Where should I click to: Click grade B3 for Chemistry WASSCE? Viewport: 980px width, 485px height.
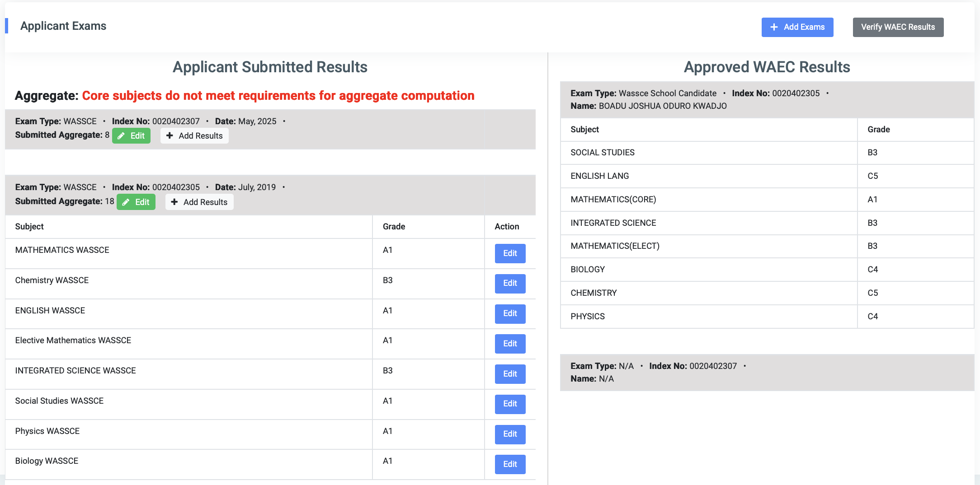(x=388, y=280)
